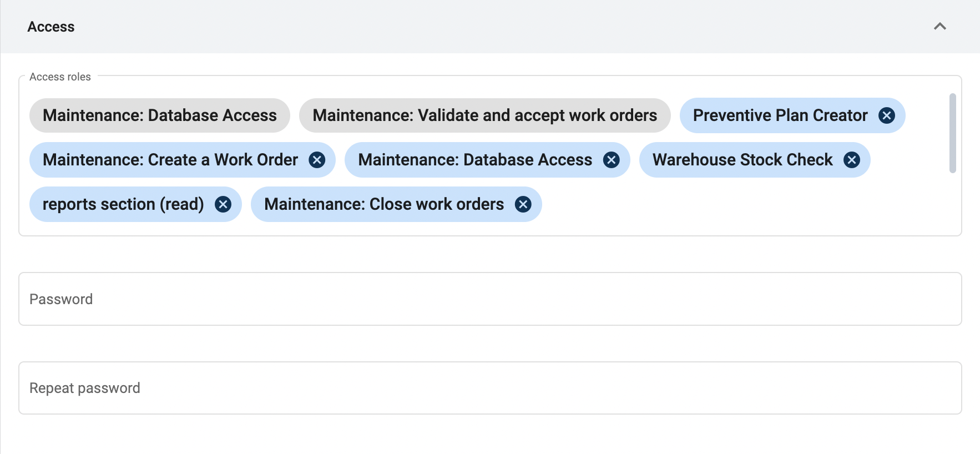Select Maintenance: Validate and accept work orders chip

tap(485, 115)
